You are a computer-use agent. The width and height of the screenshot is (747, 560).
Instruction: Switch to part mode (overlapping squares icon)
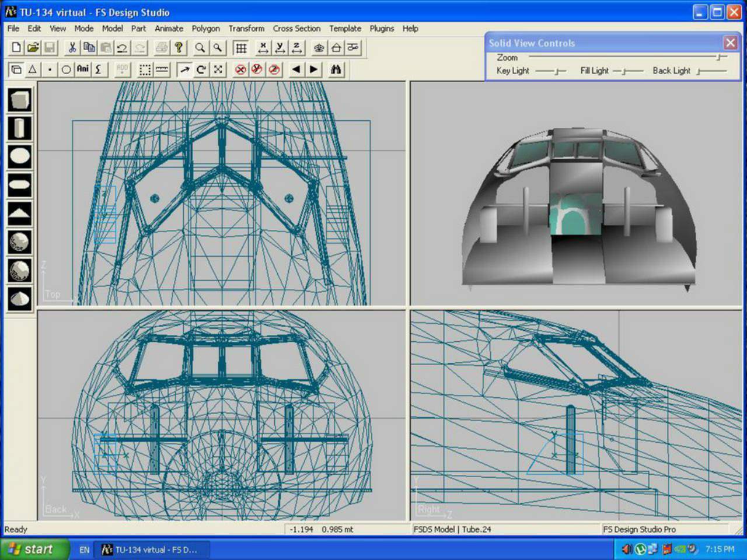click(16, 69)
